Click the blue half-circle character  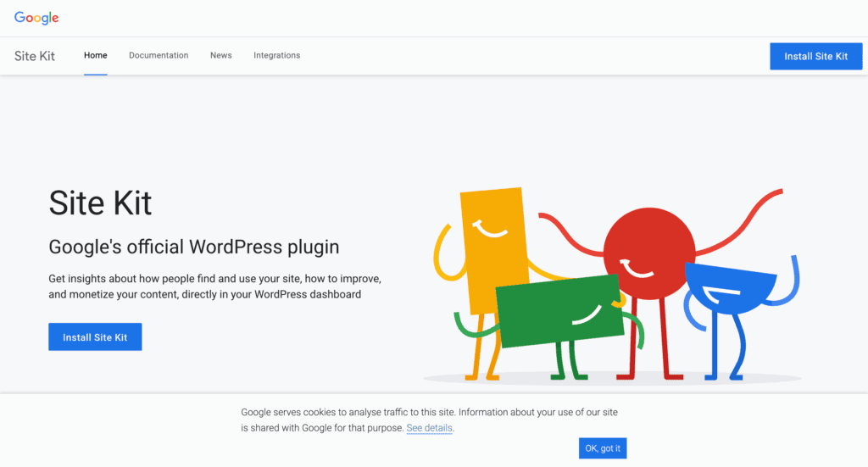click(x=731, y=287)
